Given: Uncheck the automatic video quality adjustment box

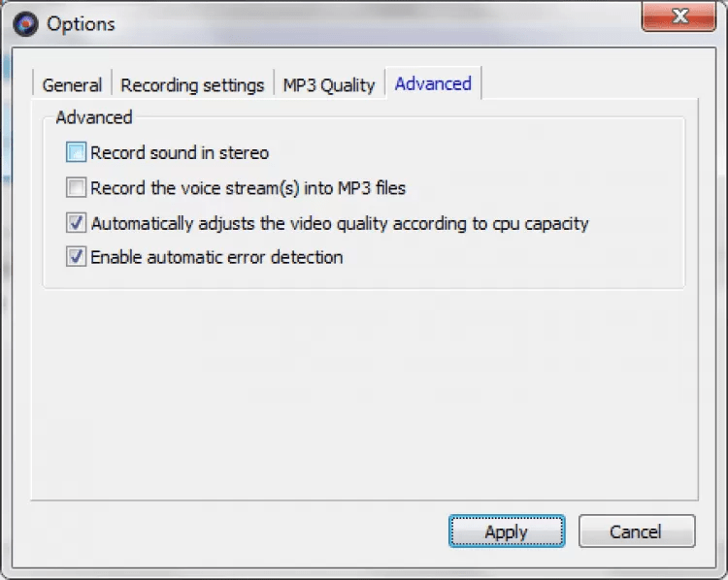Looking at the screenshot, I should tap(77, 223).
